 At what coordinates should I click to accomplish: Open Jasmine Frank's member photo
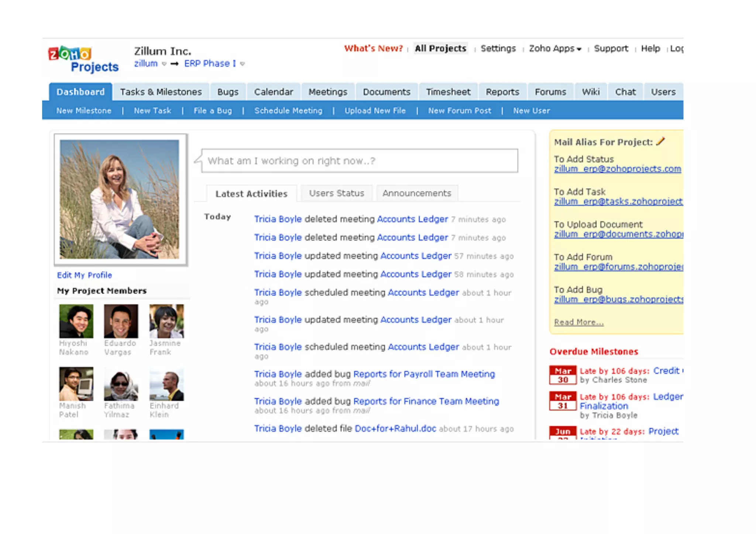[166, 321]
